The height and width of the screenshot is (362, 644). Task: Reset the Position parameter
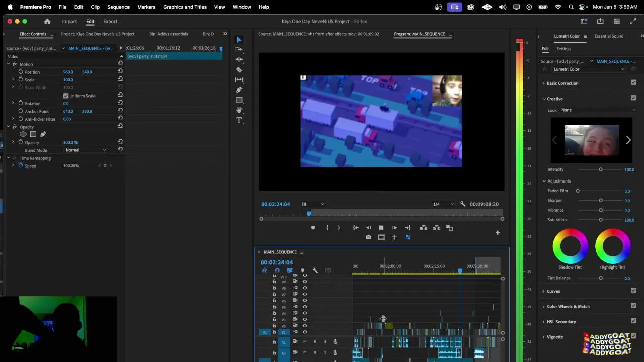tap(120, 72)
